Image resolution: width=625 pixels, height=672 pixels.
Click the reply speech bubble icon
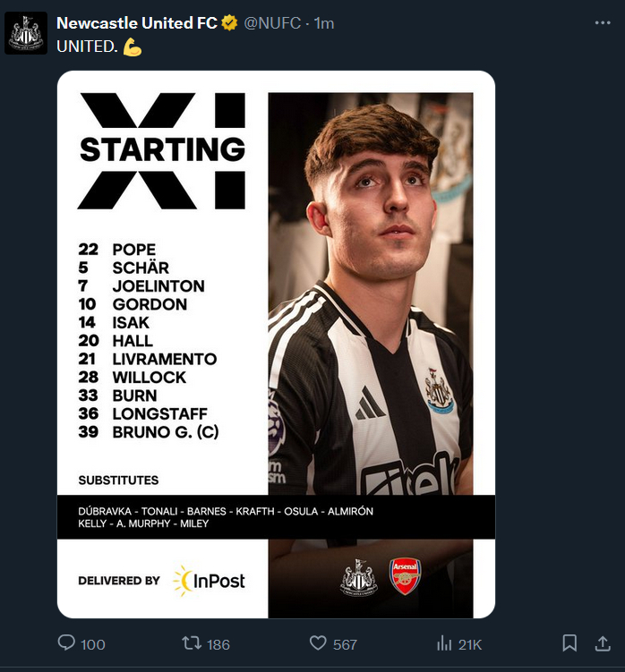65,643
